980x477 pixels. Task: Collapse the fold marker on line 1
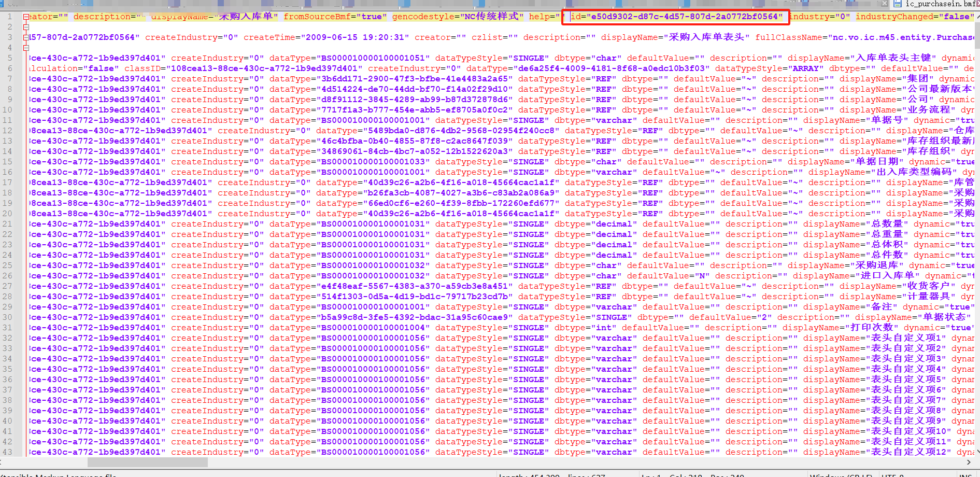coord(26,17)
